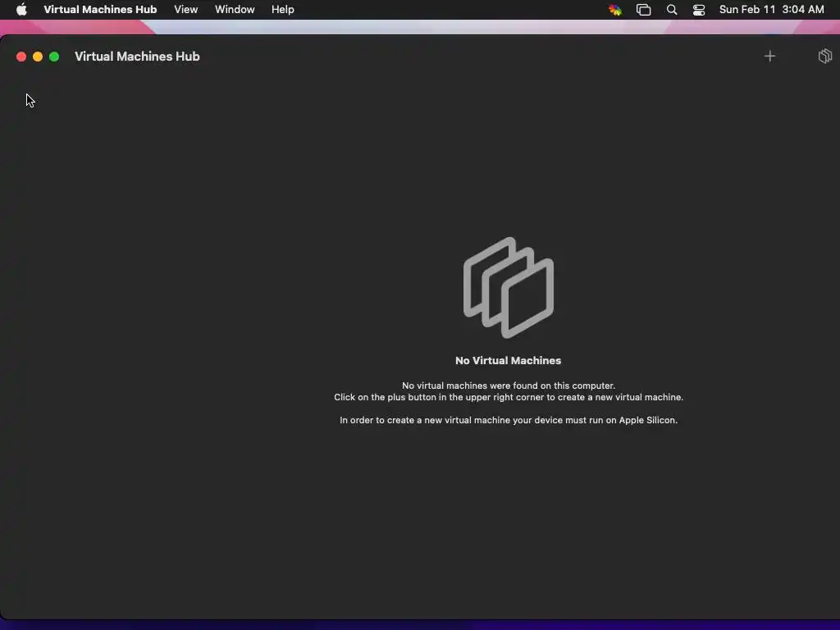Screen dimensions: 840x630
Task: Click the "No virtual machines were found" text
Action: click(x=509, y=386)
